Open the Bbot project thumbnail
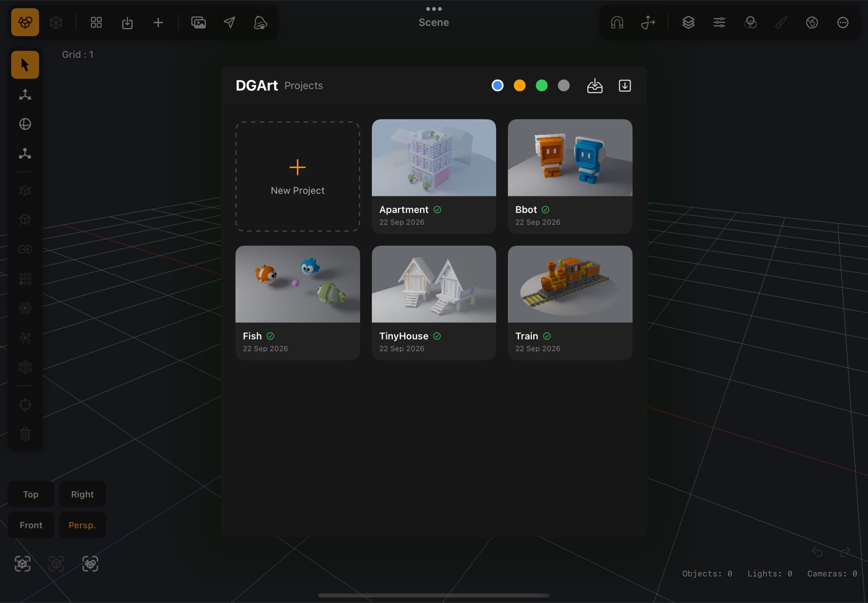868x603 pixels. 570,158
